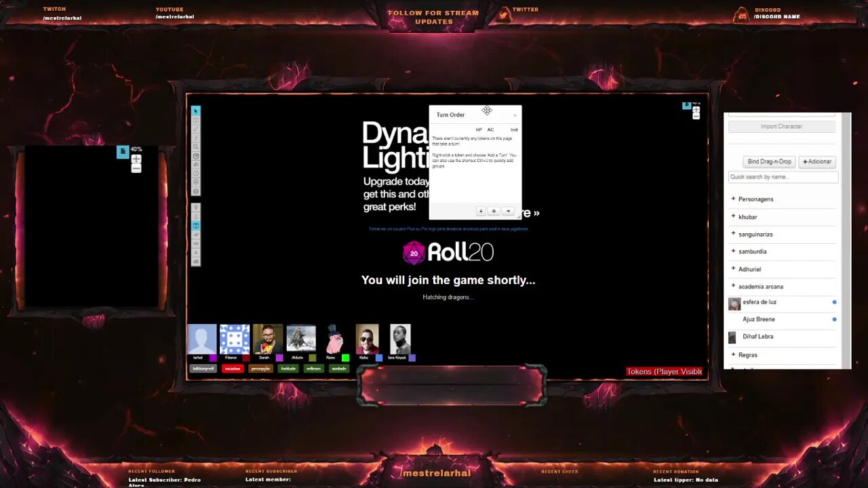Image resolution: width=868 pixels, height=488 pixels.
Task: Zoom in with plus button in main map
Action: pyautogui.click(x=696, y=109)
